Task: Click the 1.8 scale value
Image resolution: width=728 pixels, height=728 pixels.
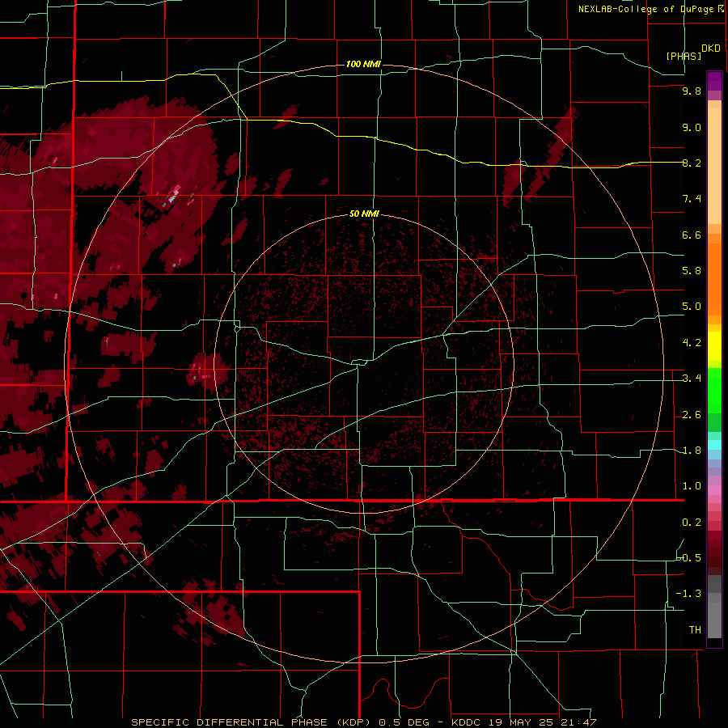Action: 692,451
